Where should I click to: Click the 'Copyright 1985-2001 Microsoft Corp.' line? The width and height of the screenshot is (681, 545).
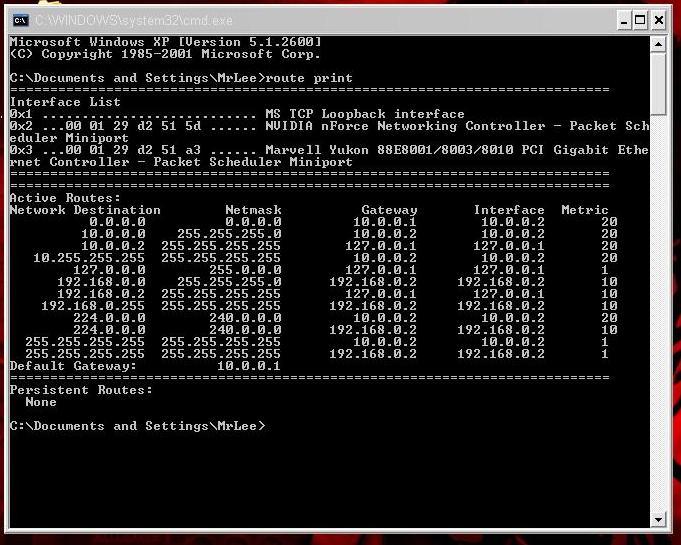pyautogui.click(x=165, y=54)
